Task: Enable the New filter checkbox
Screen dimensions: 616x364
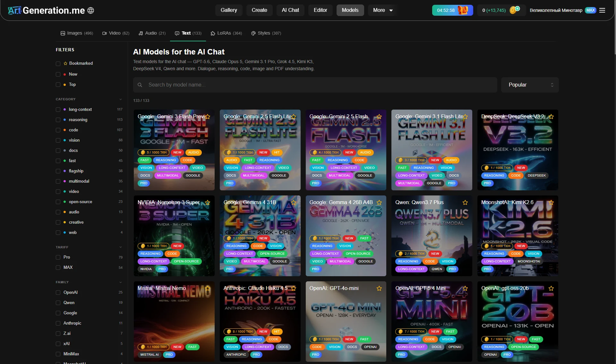Action: point(58,74)
